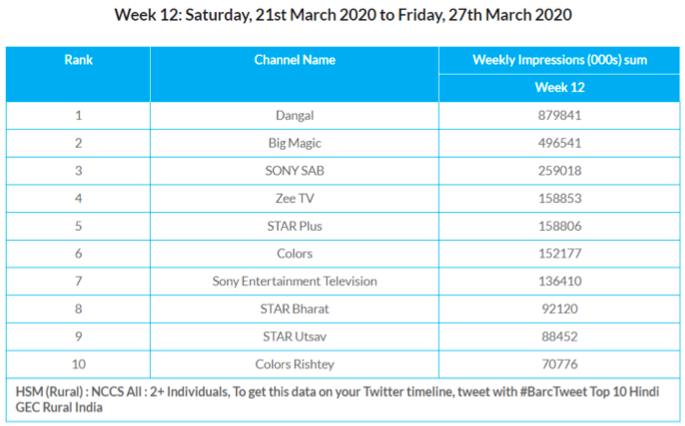Image resolution: width=685 pixels, height=426 pixels.
Task: Select the Zee TV entry
Action: [294, 199]
